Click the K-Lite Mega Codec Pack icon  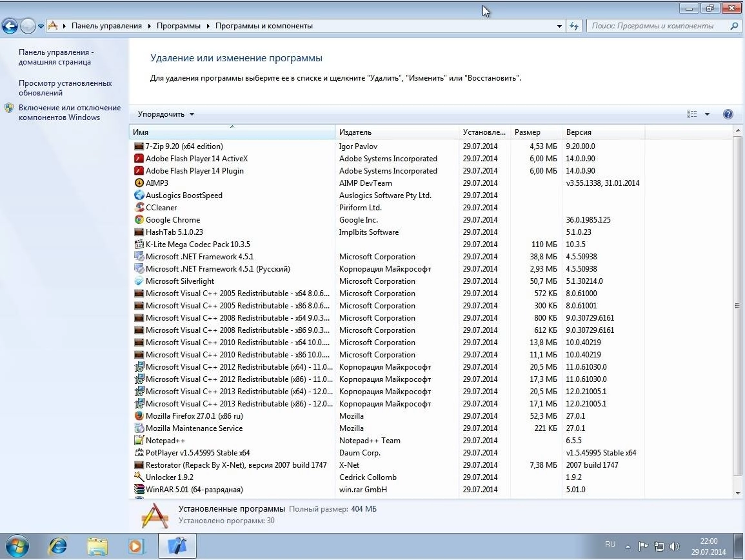click(139, 245)
